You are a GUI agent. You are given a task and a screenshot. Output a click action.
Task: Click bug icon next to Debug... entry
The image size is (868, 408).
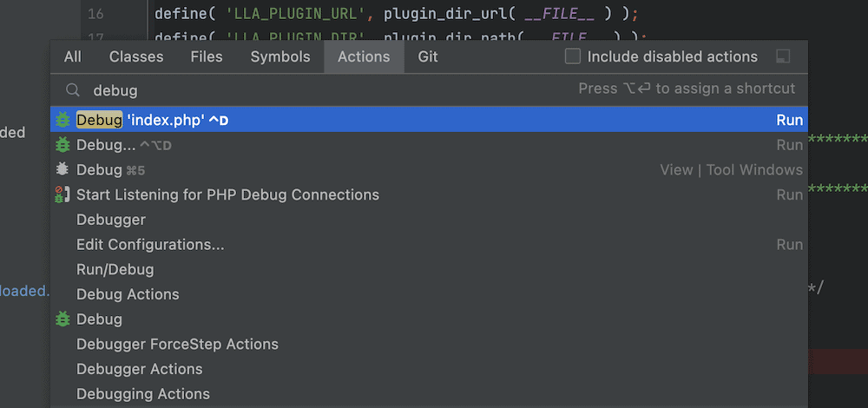coord(62,145)
